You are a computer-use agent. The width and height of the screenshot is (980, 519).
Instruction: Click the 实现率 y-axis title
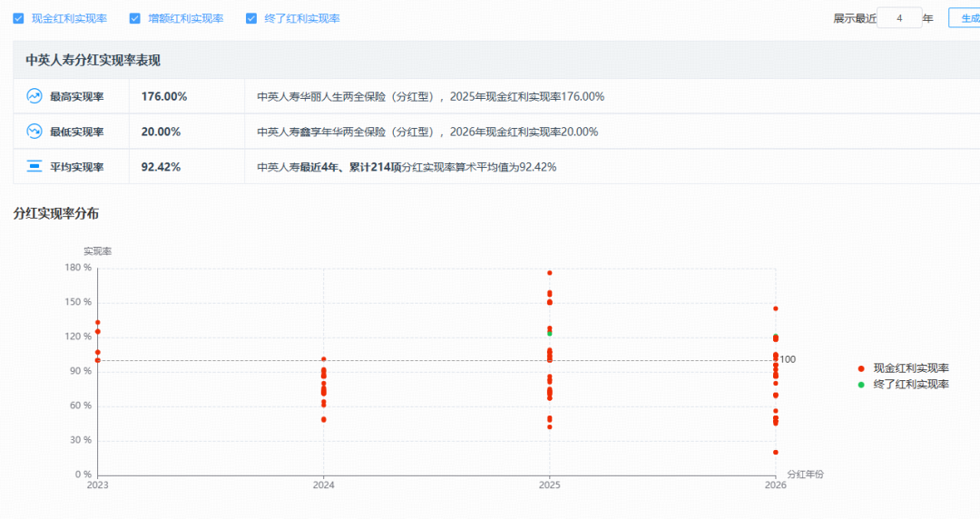(x=97, y=251)
